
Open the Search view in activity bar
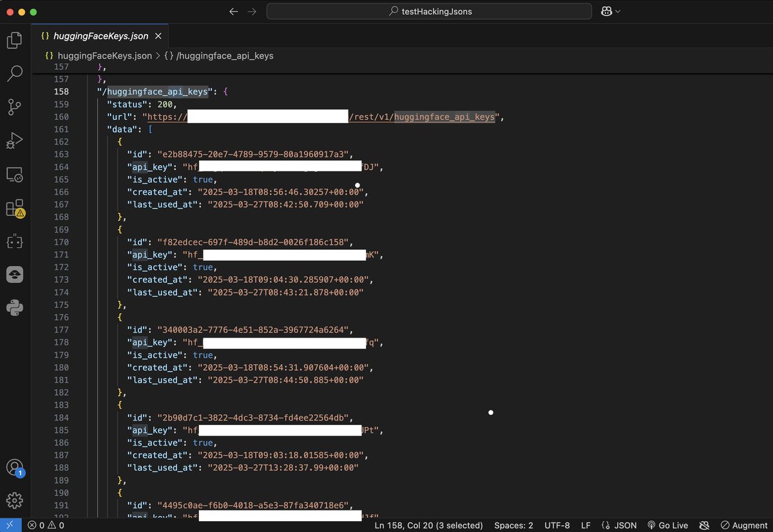[14, 74]
